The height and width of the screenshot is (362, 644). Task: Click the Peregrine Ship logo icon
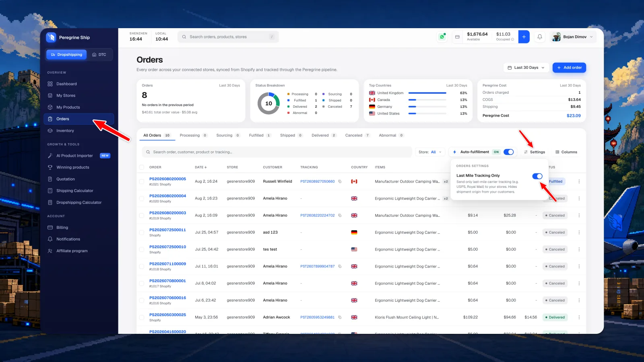click(x=51, y=37)
